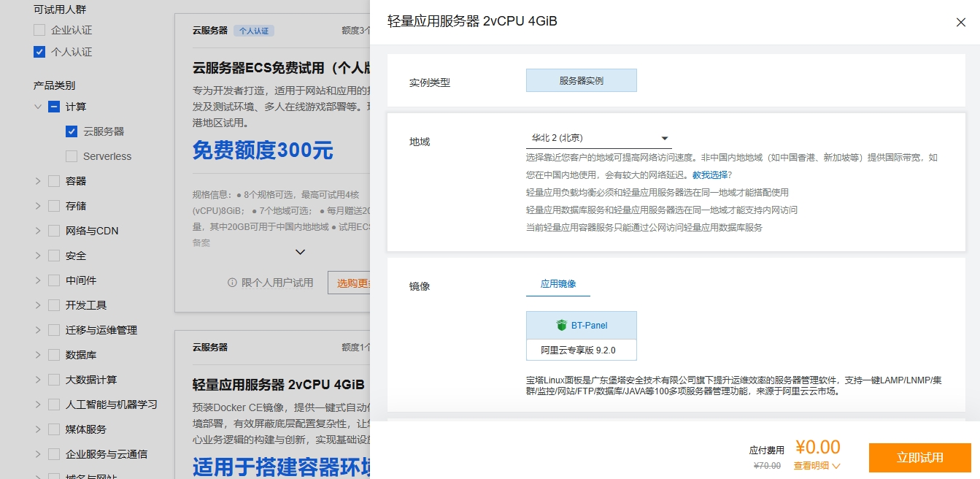980x479 pixels.
Task: Click the 立即试用 button
Action: point(919,458)
